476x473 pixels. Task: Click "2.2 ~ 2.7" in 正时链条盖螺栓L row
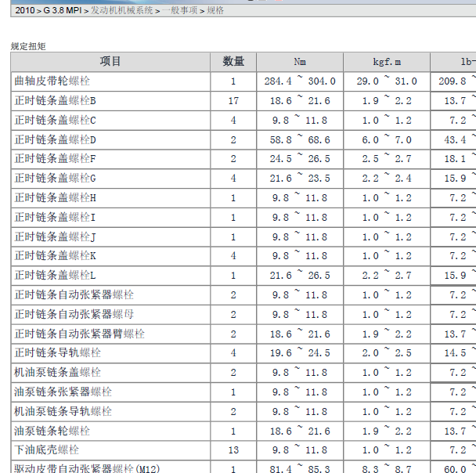pos(387,276)
